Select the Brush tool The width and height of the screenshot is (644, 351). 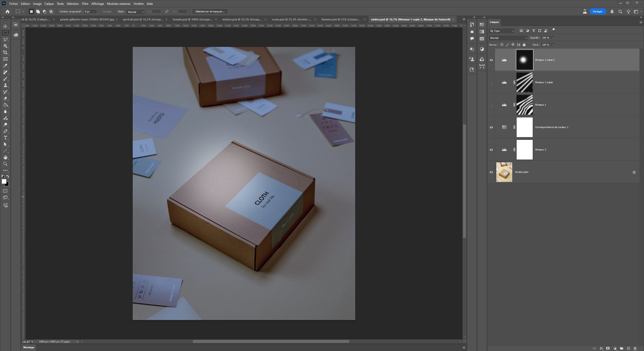[5, 79]
